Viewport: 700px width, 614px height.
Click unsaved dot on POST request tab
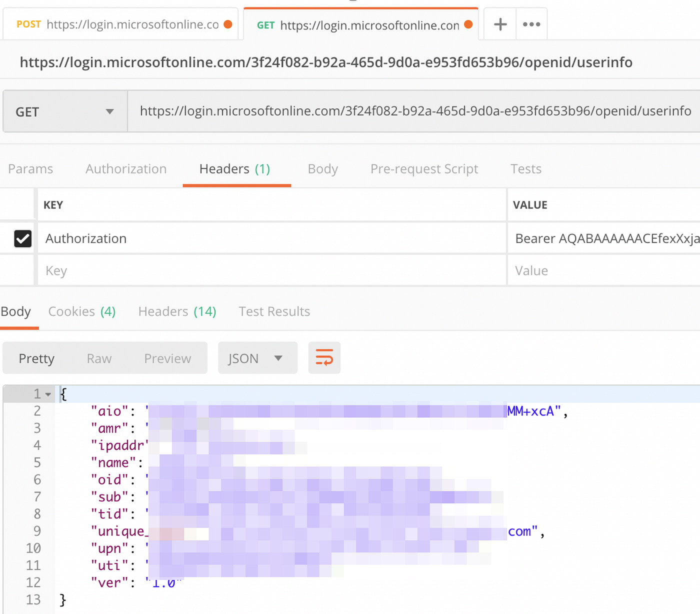[x=228, y=24]
